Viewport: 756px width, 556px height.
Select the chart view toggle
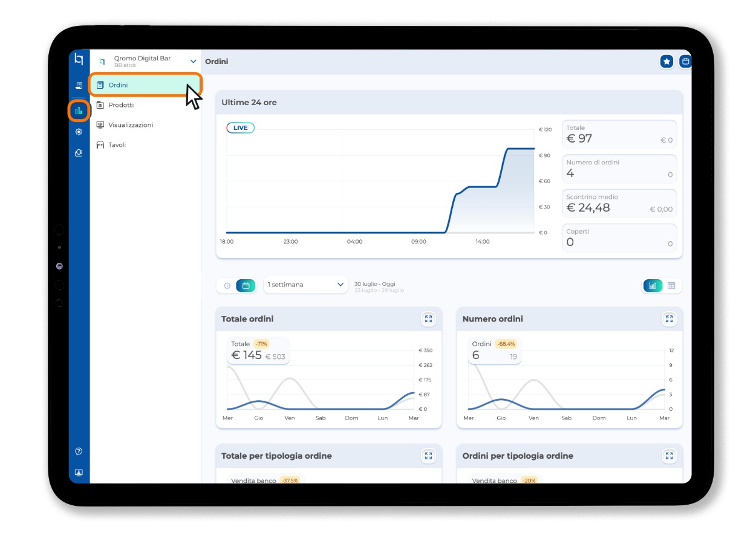point(653,286)
